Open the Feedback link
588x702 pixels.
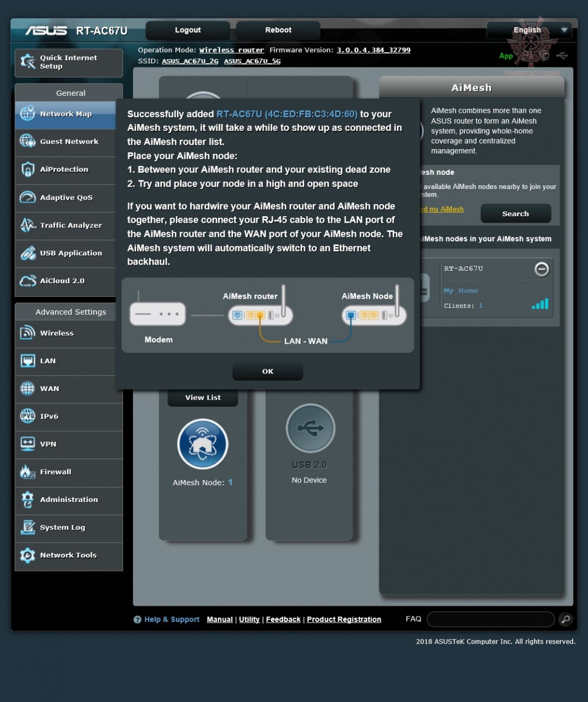283,619
